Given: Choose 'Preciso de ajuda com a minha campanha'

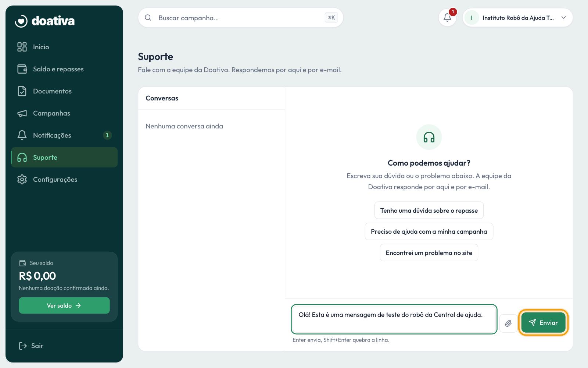Looking at the screenshot, I should 429,231.
